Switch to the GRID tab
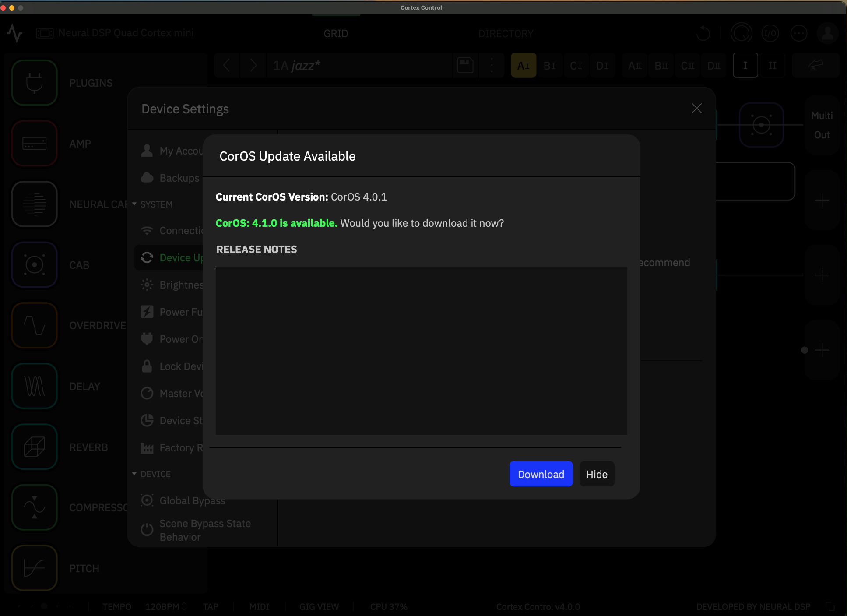The width and height of the screenshot is (847, 616). 336,34
